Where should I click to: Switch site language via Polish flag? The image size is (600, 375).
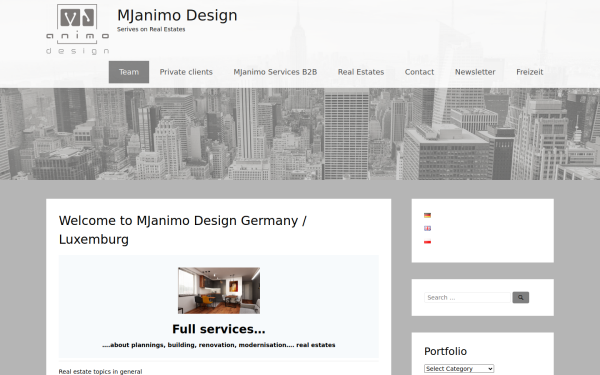coord(427,242)
